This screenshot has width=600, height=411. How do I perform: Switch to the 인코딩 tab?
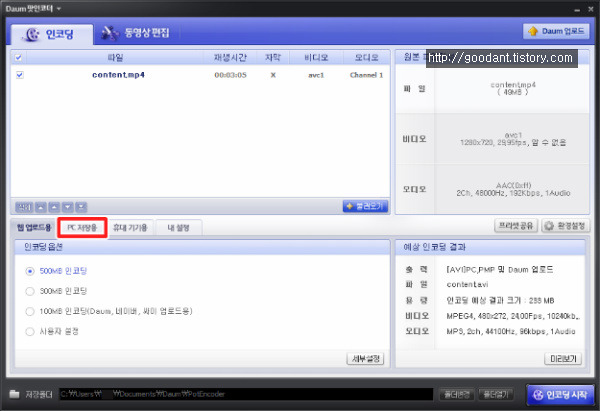coord(51,34)
